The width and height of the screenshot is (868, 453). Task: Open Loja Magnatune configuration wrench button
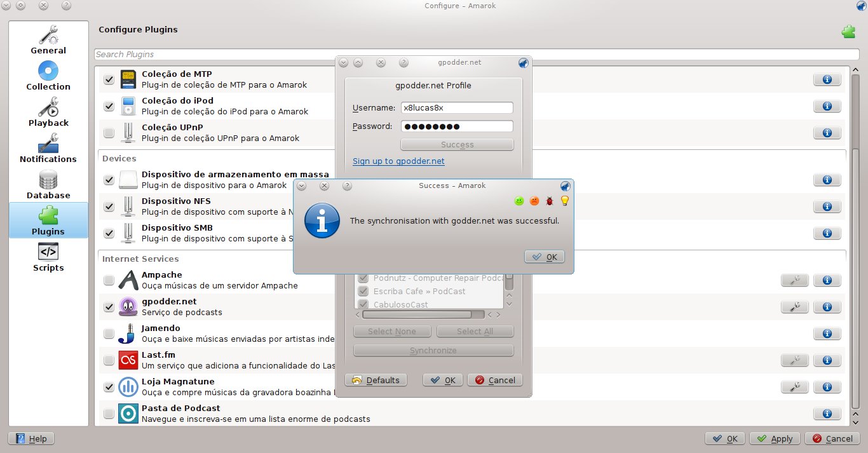(x=794, y=387)
